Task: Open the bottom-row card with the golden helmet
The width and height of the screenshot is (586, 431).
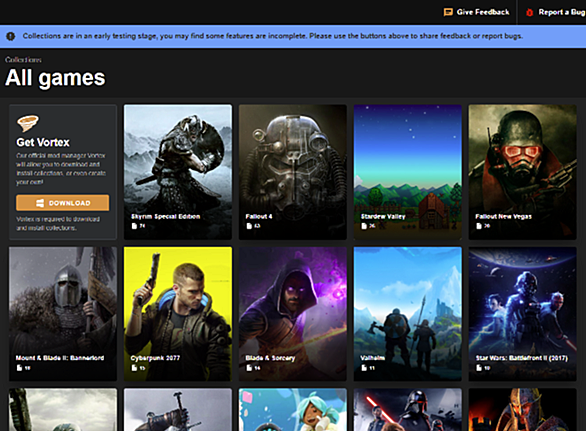Action: pyautogui.click(x=522, y=410)
